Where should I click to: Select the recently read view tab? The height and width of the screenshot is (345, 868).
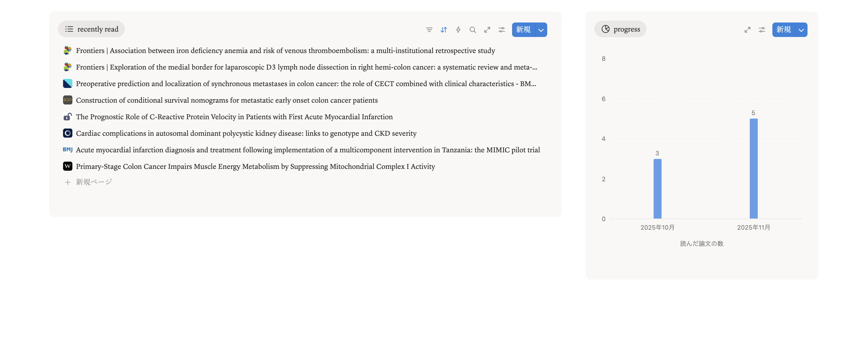[x=91, y=29]
